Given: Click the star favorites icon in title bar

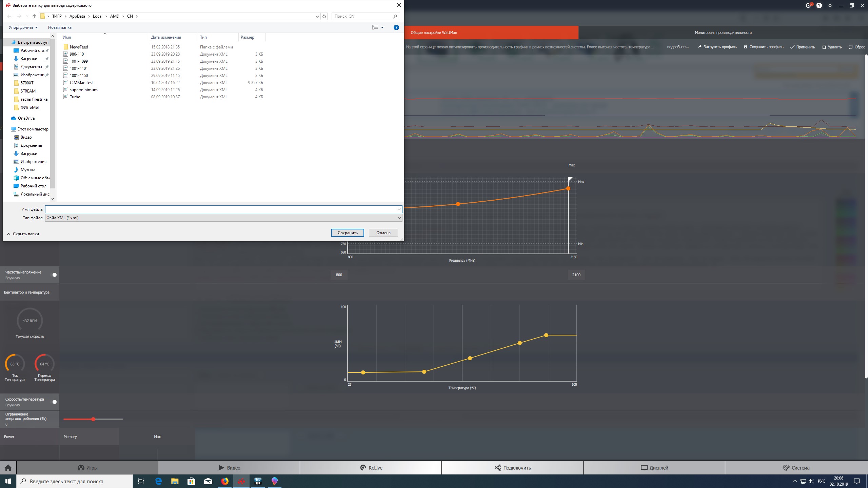Looking at the screenshot, I should tap(830, 5).
